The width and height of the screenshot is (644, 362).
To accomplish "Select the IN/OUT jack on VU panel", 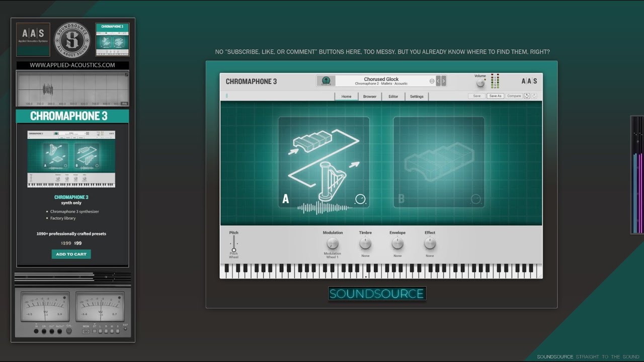I will click(59, 331).
